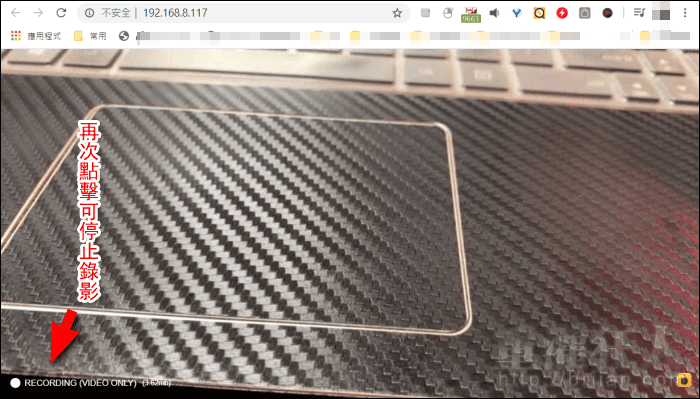Stop recording via the white record dot
Viewport: 700px width, 399px height.
(15, 383)
